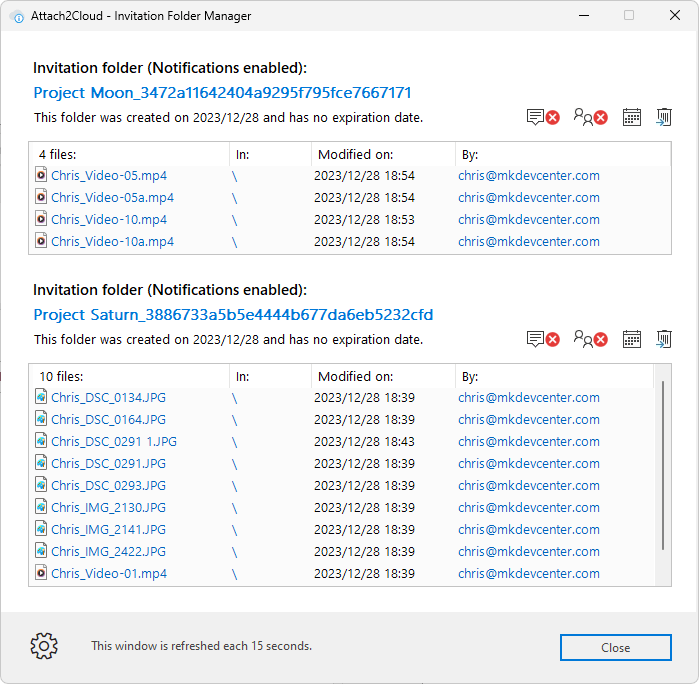Click the Close button
Image resolution: width=699 pixels, height=684 pixels.
pyautogui.click(x=615, y=647)
